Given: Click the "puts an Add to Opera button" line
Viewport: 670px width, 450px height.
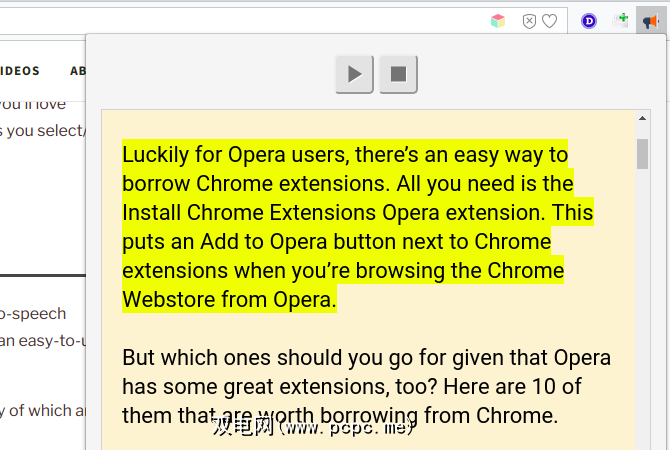Looking at the screenshot, I should tap(336, 242).
